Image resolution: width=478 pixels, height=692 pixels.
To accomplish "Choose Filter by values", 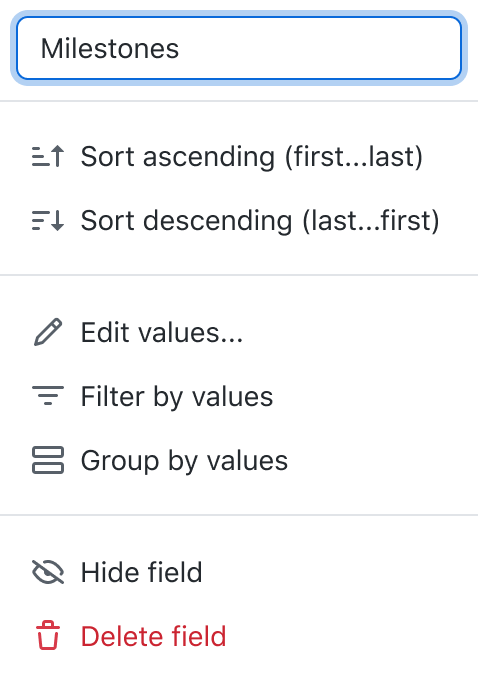I will click(x=238, y=396).
